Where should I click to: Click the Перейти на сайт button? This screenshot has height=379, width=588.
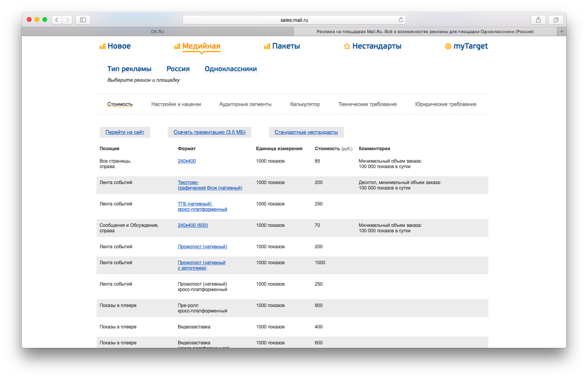tap(125, 132)
